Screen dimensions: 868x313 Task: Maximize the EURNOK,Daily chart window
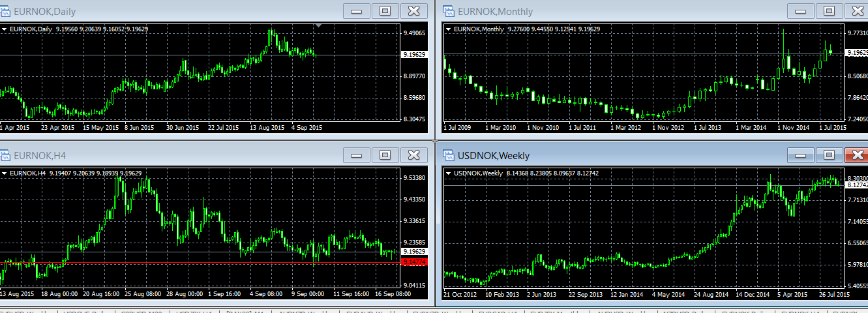[x=385, y=10]
